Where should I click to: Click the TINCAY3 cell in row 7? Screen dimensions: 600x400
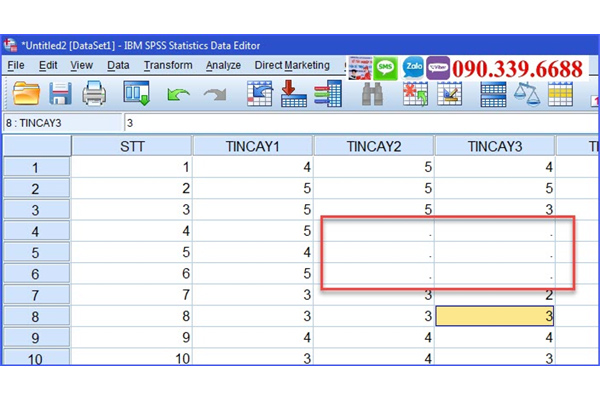pos(495,295)
